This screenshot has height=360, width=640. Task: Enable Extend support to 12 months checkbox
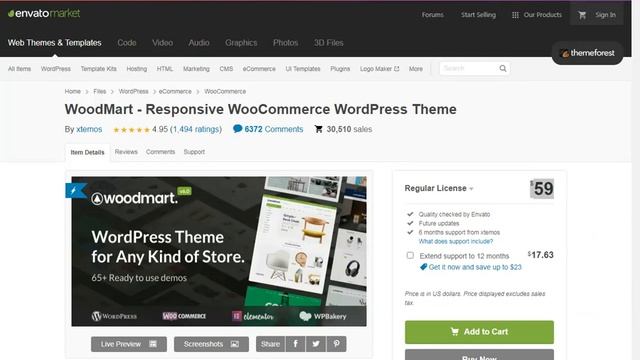pyautogui.click(x=410, y=256)
